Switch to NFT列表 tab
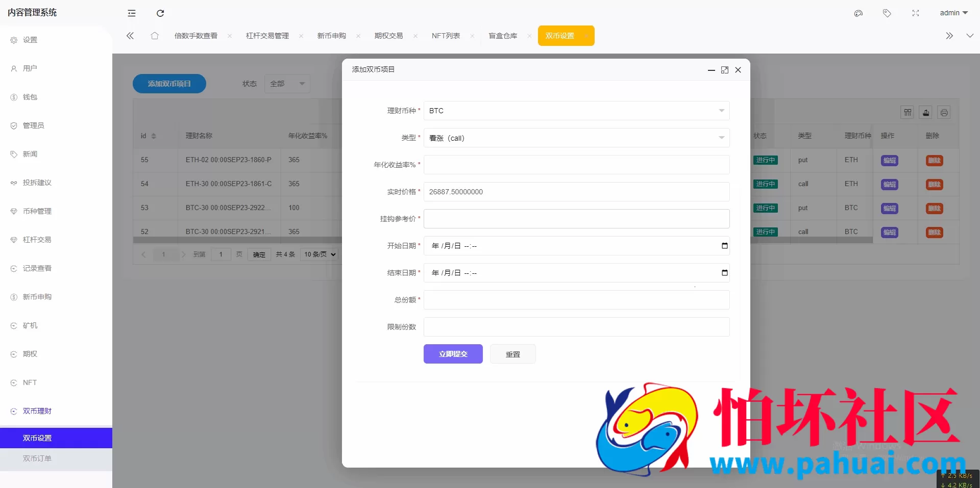Screen dimensions: 980x488 [446, 36]
